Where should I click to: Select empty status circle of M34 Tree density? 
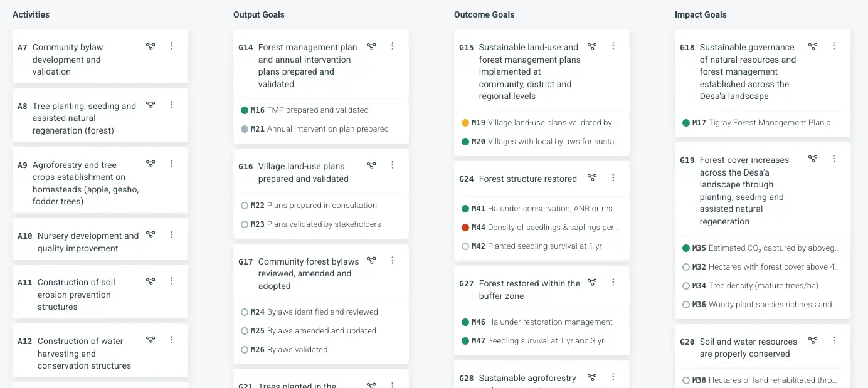click(x=686, y=286)
